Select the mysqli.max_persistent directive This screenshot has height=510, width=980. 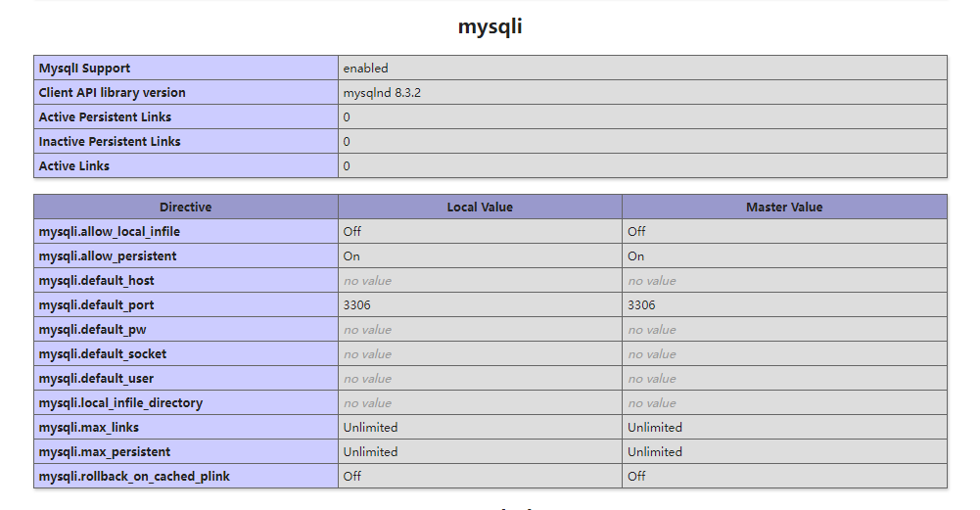point(105,451)
